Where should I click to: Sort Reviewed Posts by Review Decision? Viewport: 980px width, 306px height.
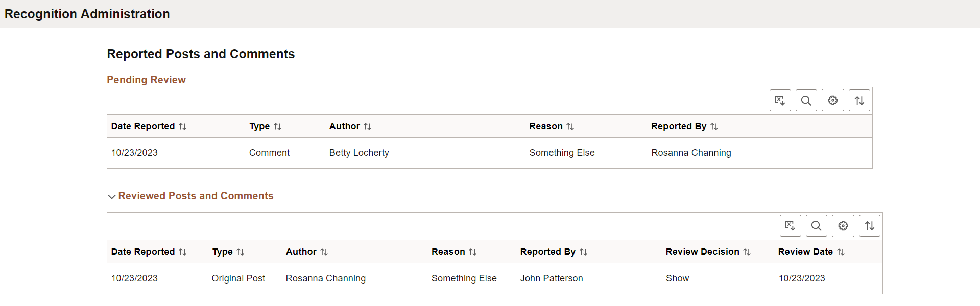point(708,252)
